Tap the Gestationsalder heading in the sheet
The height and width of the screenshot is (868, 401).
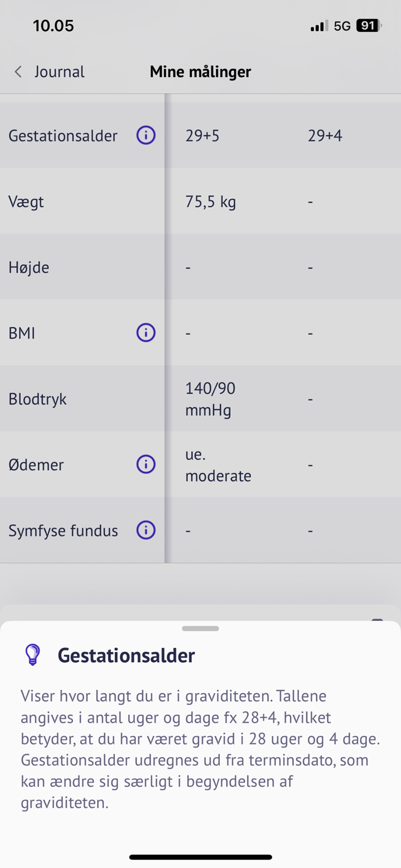[x=126, y=655]
